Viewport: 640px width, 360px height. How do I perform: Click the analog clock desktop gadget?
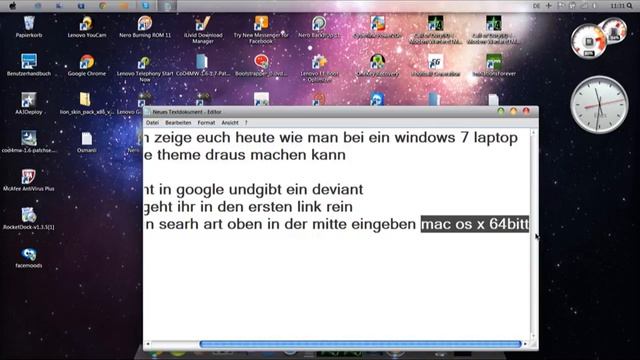pyautogui.click(x=599, y=105)
